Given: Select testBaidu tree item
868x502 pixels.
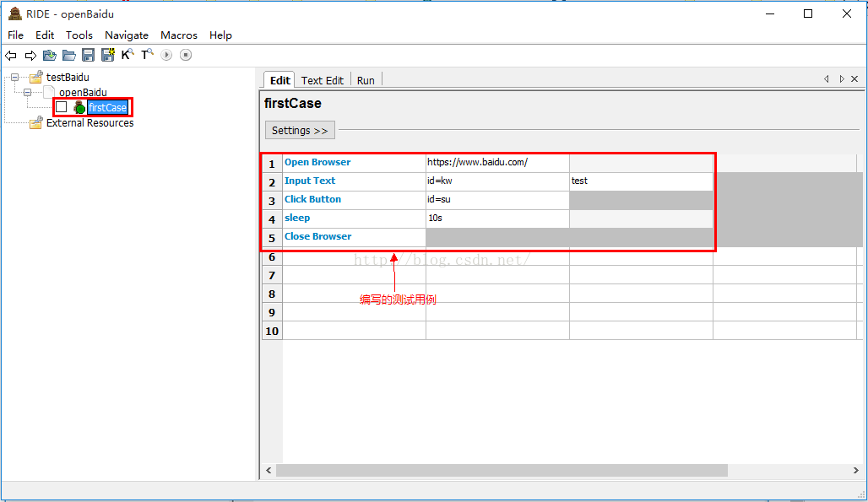Looking at the screenshot, I should [68, 77].
